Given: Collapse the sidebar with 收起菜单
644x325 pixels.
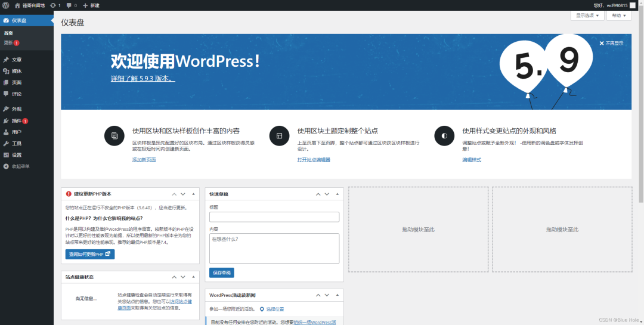Looking at the screenshot, I should tap(20, 166).
